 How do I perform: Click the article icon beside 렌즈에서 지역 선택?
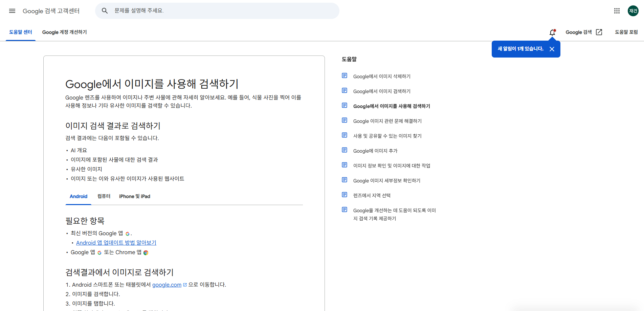pos(345,195)
